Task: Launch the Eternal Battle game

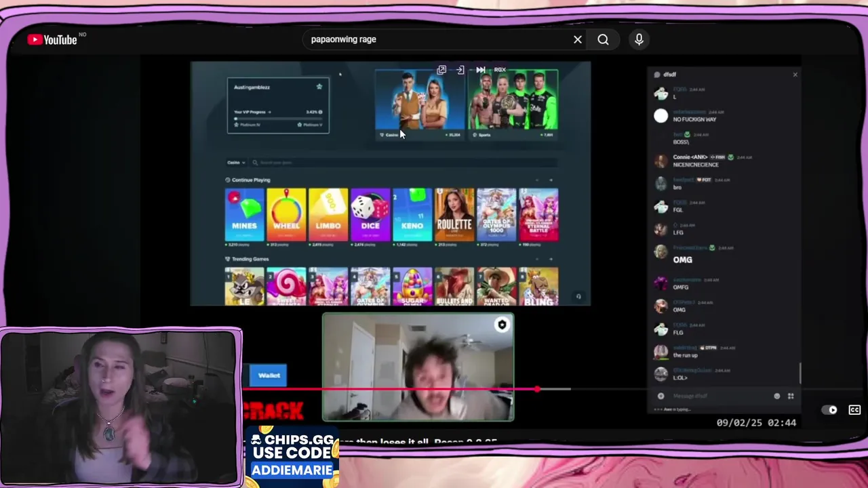Action: pos(538,214)
